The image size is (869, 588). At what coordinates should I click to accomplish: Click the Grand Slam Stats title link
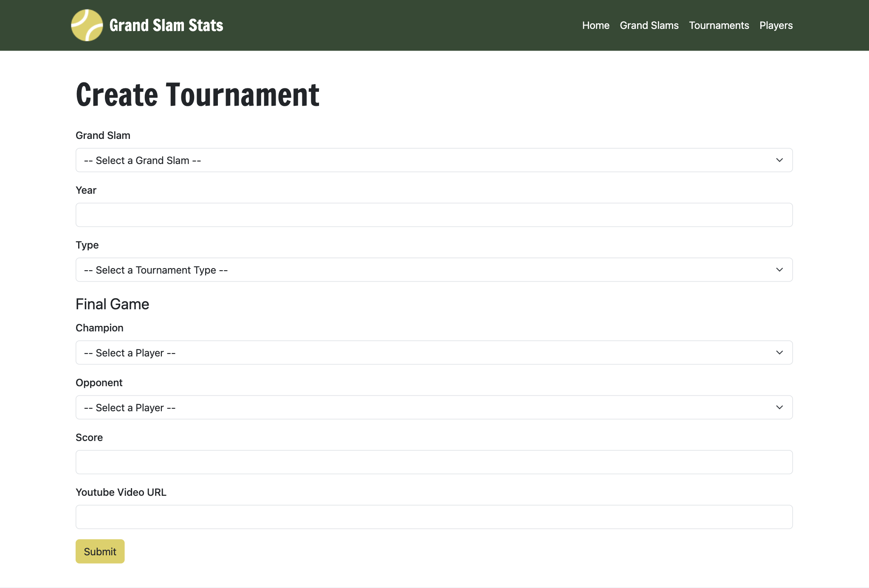pyautogui.click(x=166, y=25)
